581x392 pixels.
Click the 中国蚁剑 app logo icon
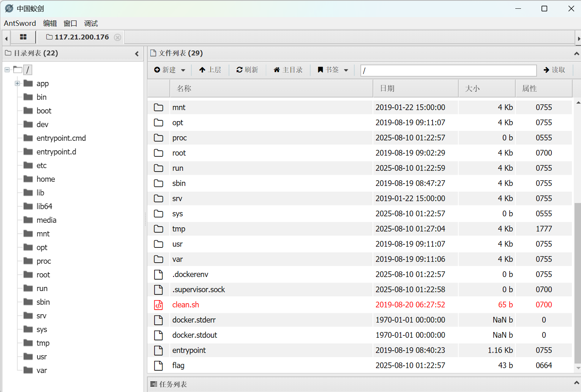pos(9,8)
